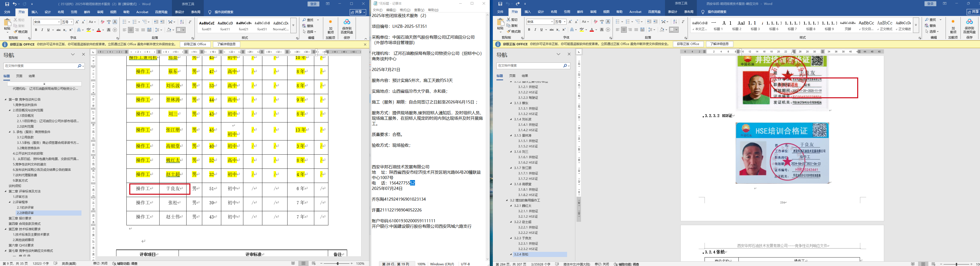Justify text in left Word window
This screenshot has width=980, height=266.
point(143,30)
